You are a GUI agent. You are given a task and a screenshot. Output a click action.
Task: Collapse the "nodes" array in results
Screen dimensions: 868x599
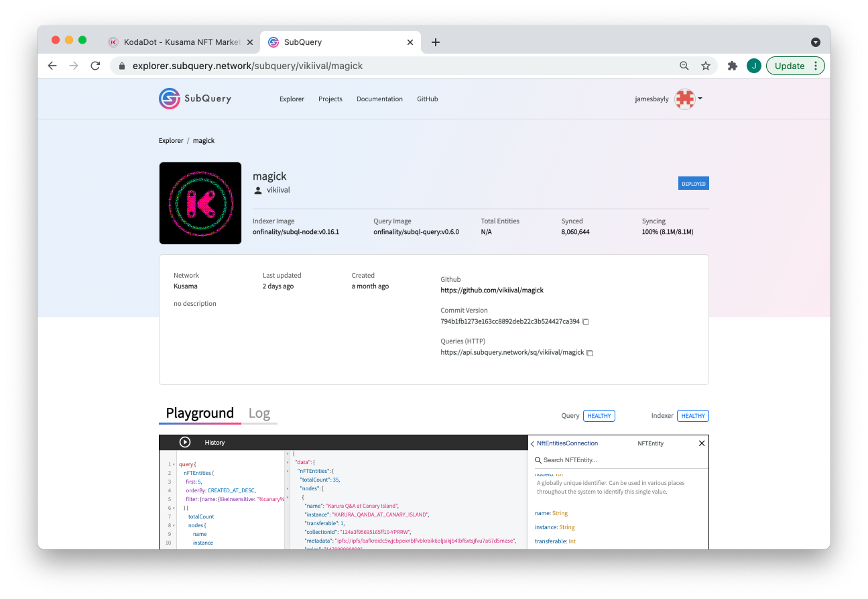click(288, 488)
